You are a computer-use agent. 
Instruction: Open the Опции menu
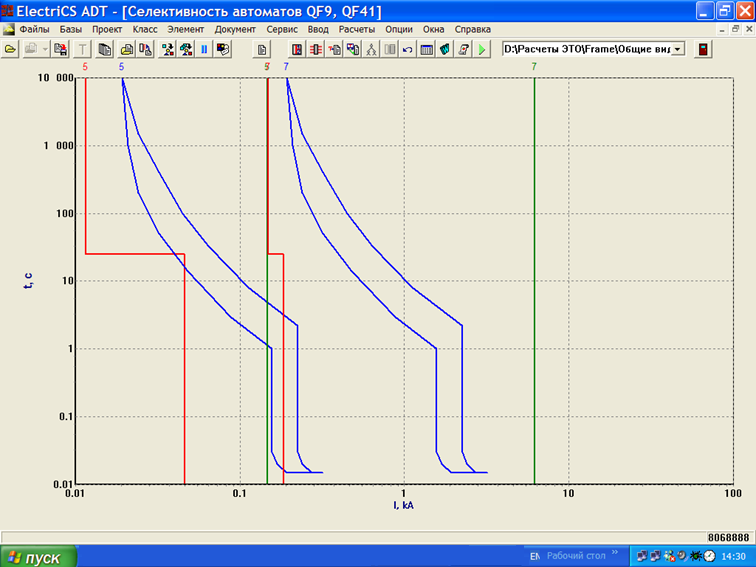click(x=399, y=29)
